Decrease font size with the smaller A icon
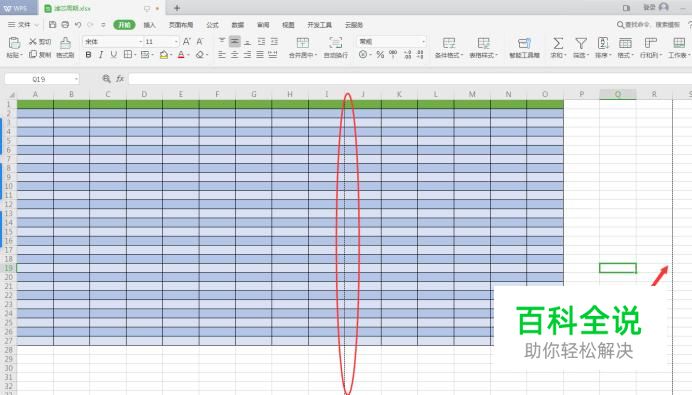The image size is (692, 395). (200, 41)
